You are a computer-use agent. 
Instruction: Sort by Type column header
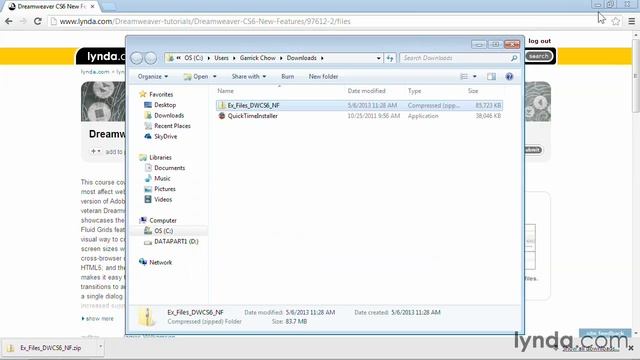click(414, 91)
